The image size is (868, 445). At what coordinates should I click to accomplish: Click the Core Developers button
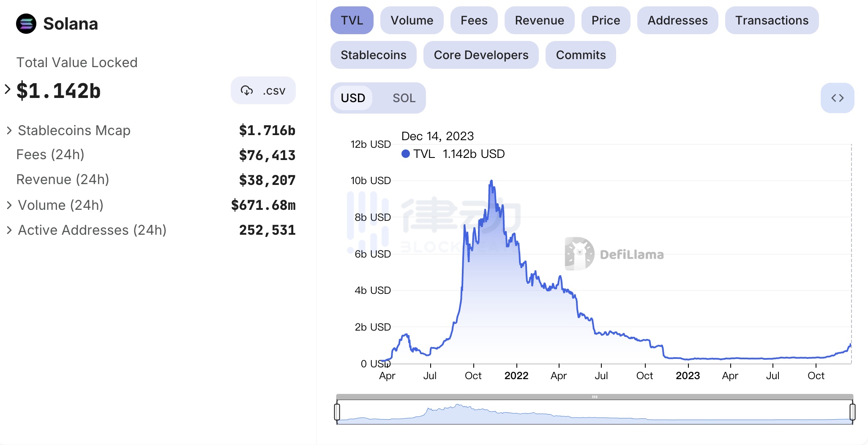click(x=481, y=55)
